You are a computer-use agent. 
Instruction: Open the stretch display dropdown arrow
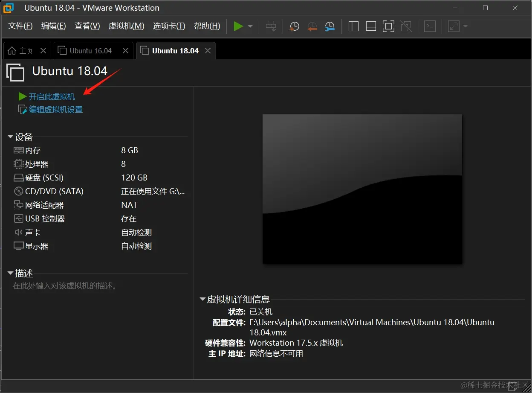pyautogui.click(x=465, y=26)
